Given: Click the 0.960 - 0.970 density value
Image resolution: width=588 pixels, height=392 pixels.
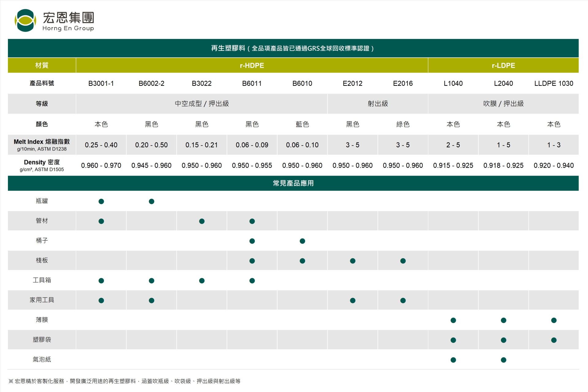Looking at the screenshot, I should pos(101,166).
